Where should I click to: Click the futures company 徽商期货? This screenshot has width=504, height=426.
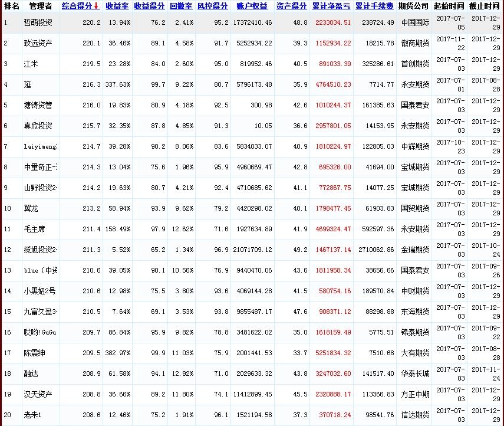(415, 43)
